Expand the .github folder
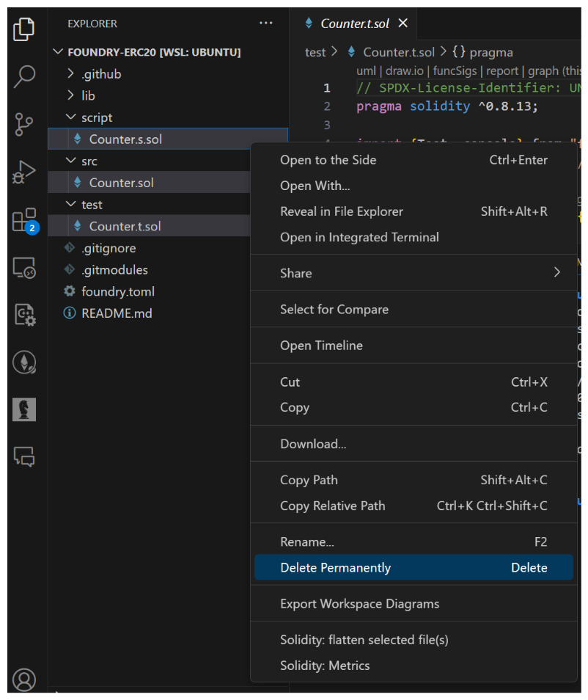The width and height of the screenshot is (588, 700). 101,74
